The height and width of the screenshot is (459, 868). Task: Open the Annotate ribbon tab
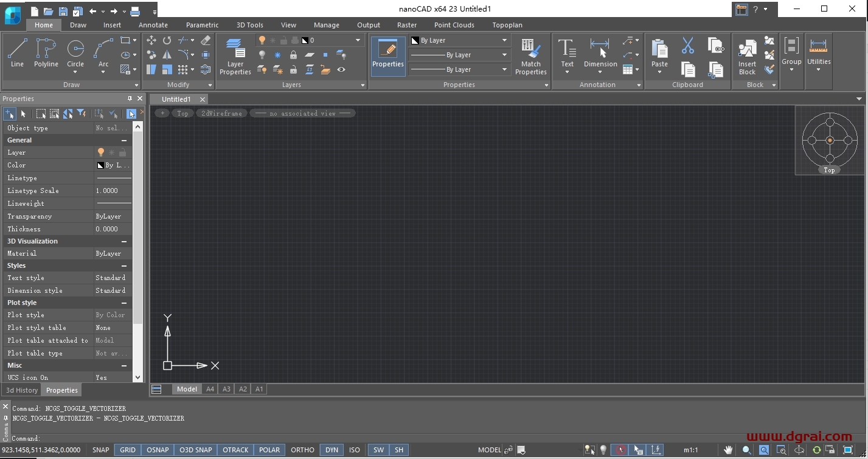(x=153, y=25)
